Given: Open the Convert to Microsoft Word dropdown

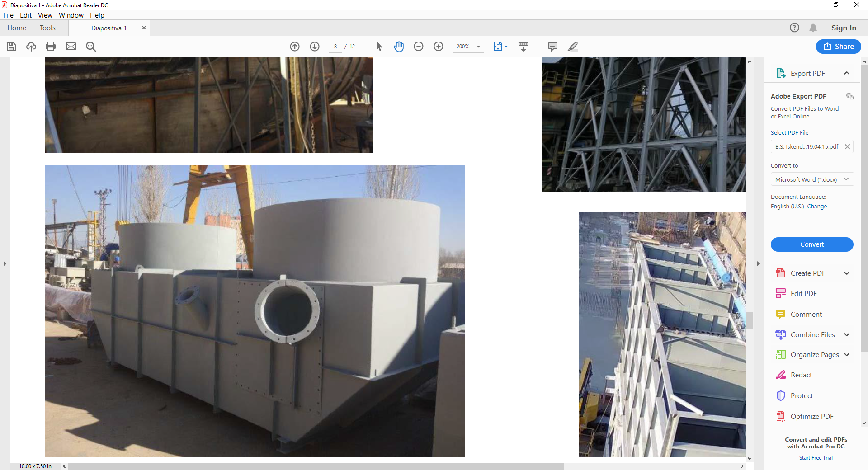Looking at the screenshot, I should 812,179.
